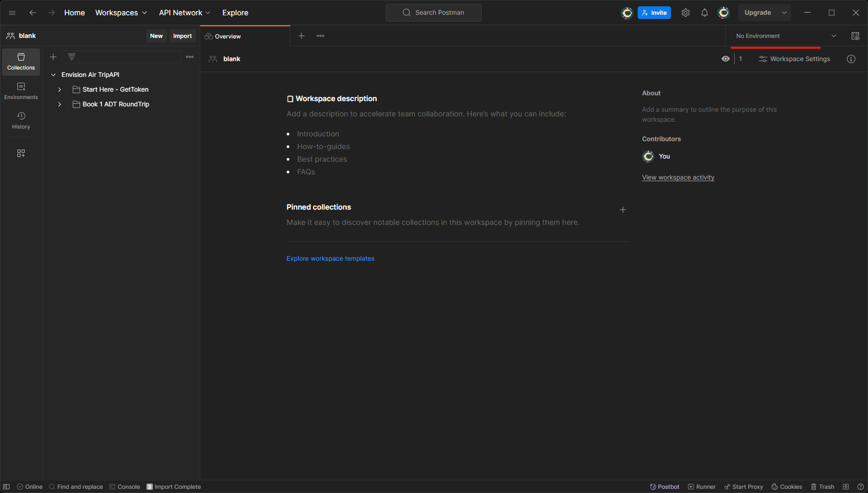The width and height of the screenshot is (868, 493).
Task: Open the Upgrade dropdown arrow
Action: (x=784, y=13)
